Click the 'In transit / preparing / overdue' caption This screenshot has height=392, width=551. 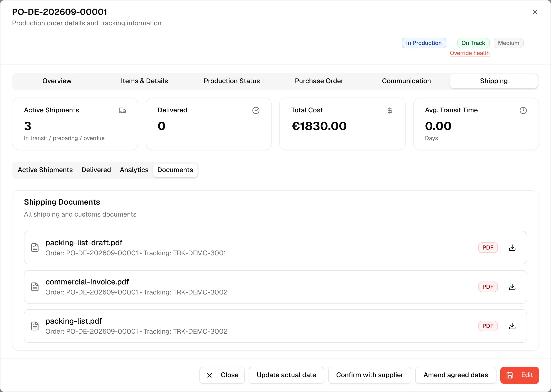coord(64,138)
